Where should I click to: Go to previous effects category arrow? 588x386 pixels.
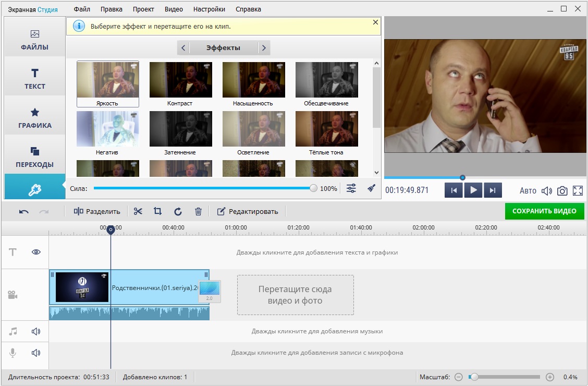(183, 48)
